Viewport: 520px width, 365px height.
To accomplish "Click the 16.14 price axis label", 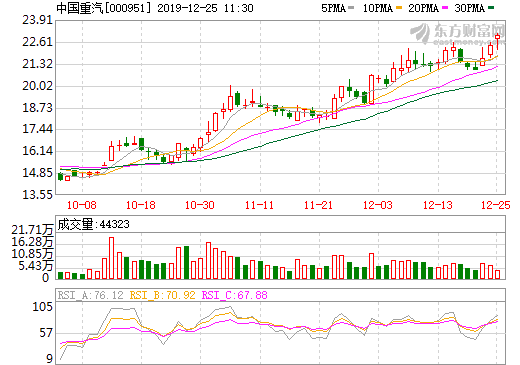I will click(37, 151).
